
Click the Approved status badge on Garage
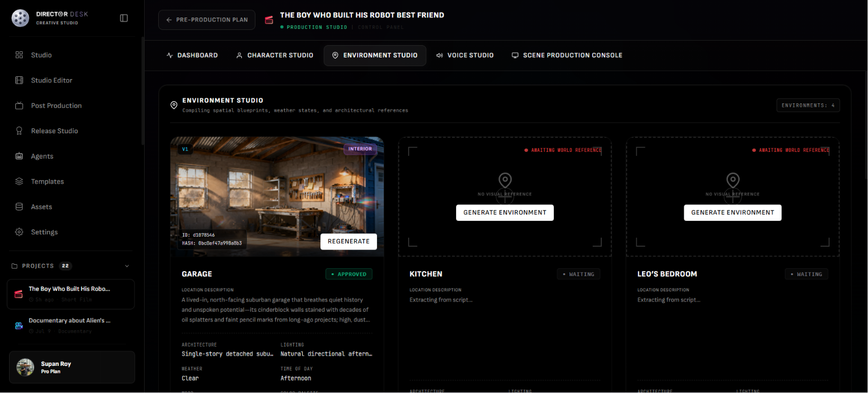349,274
